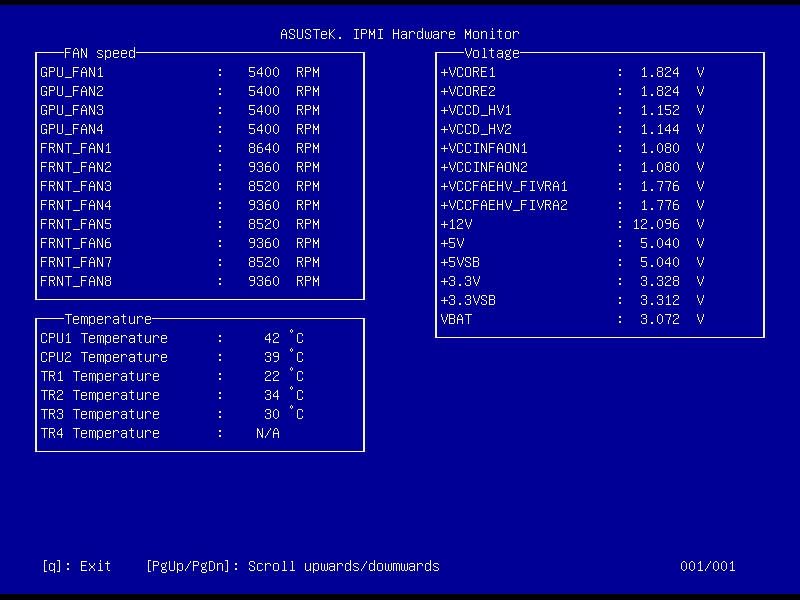
Task: Select the Temperature section heading
Action: (x=108, y=319)
